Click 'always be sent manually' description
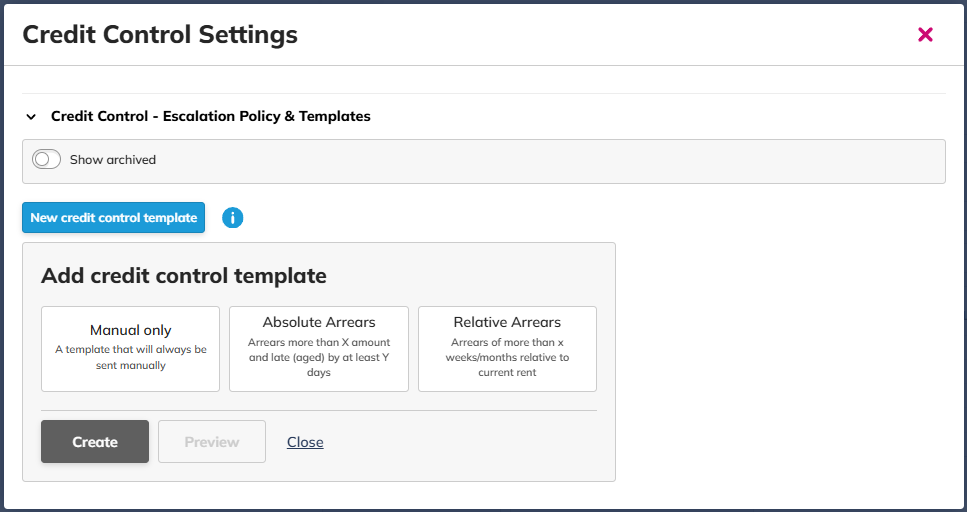The height and width of the screenshot is (512, 967). pyautogui.click(x=130, y=358)
